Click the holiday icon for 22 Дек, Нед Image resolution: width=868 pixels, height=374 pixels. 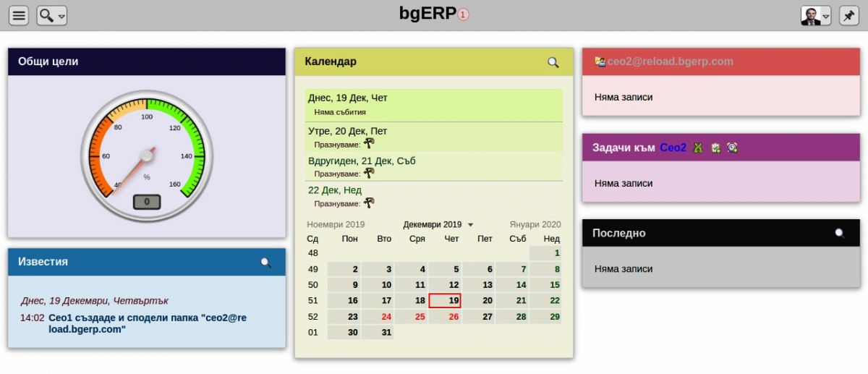(x=369, y=203)
